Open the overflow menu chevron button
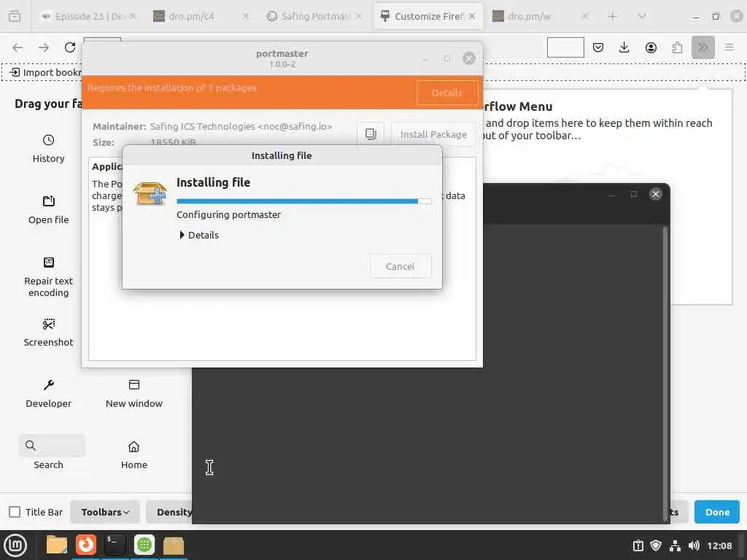747x560 pixels. [703, 47]
